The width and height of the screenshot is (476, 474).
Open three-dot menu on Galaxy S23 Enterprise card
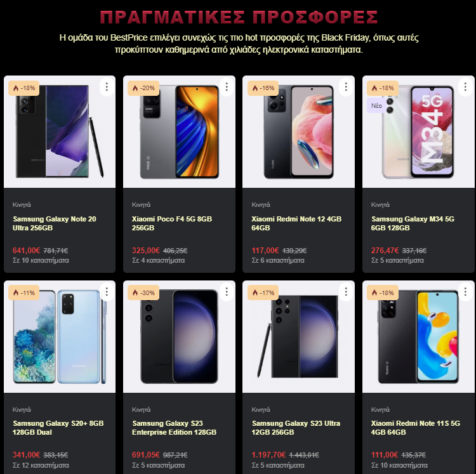(227, 292)
